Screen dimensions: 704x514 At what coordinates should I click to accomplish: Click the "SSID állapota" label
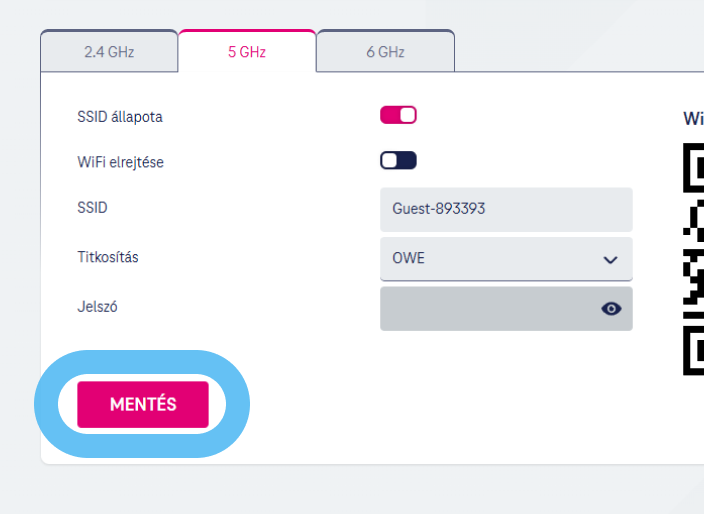[120, 117]
